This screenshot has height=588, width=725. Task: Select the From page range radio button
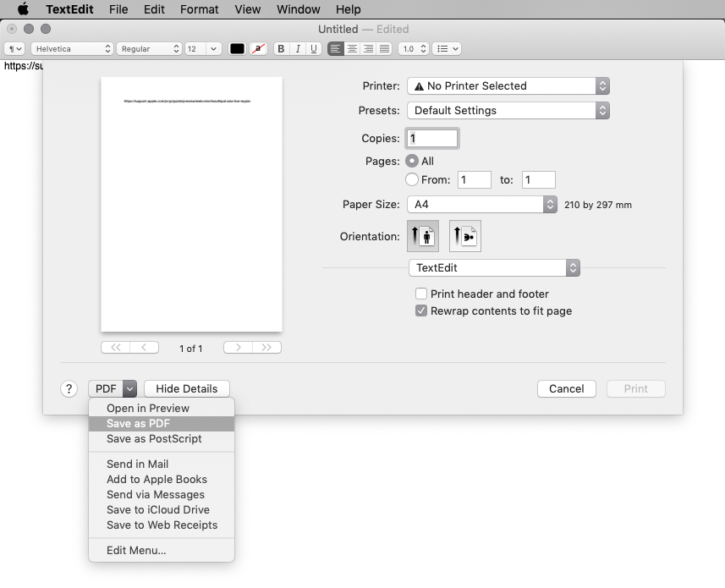[x=412, y=179]
